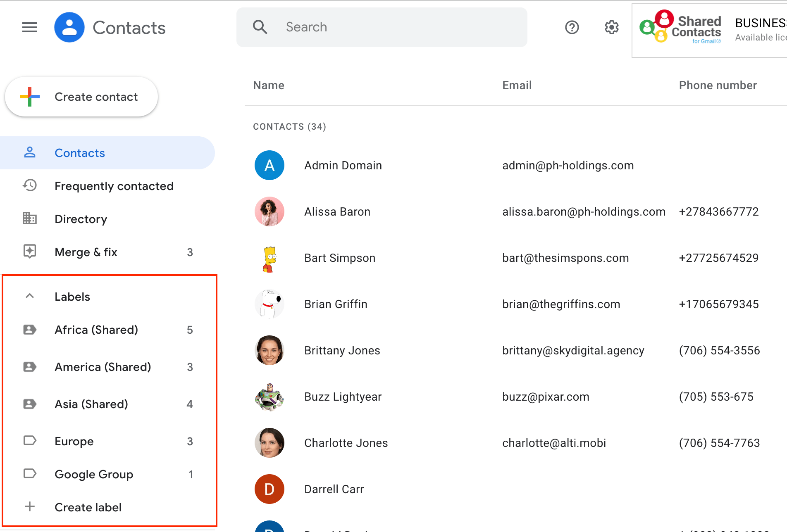Click email alissa.baron@ph-holdings.com
787x532 pixels.
click(584, 211)
